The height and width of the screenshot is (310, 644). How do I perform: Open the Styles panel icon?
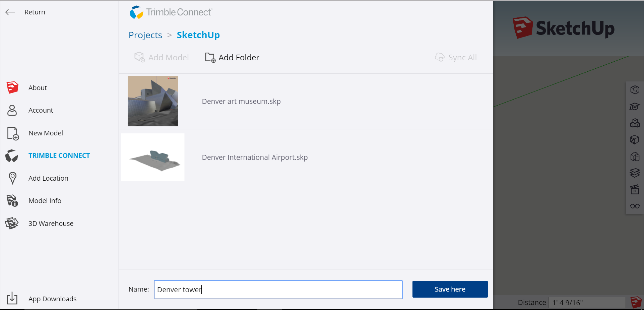[635, 156]
